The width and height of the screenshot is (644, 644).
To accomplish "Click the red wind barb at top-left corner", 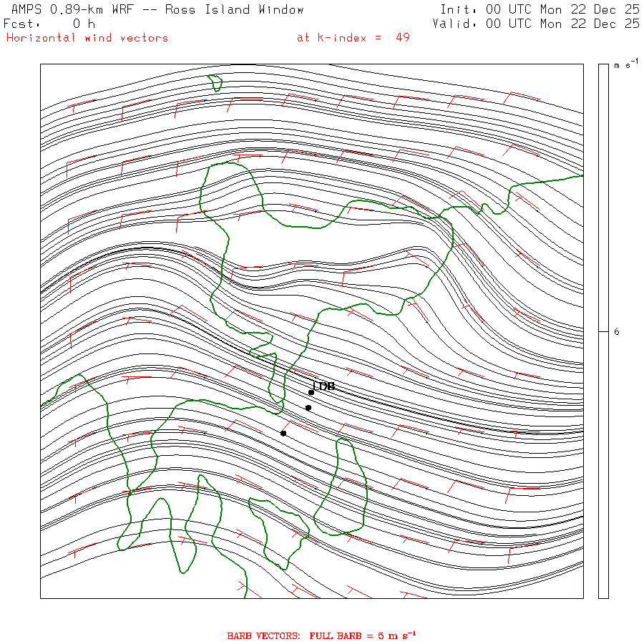I will point(82,106).
